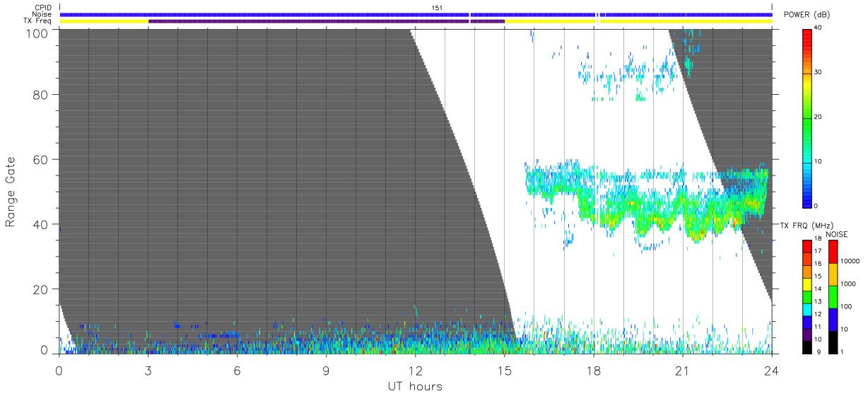868x401 pixels.
Task: Pick the red segment of TX FRQ colorbar
Action: tap(807, 246)
